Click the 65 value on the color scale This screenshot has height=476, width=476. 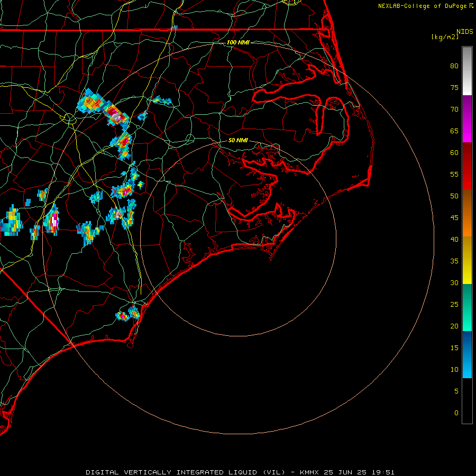(454, 131)
